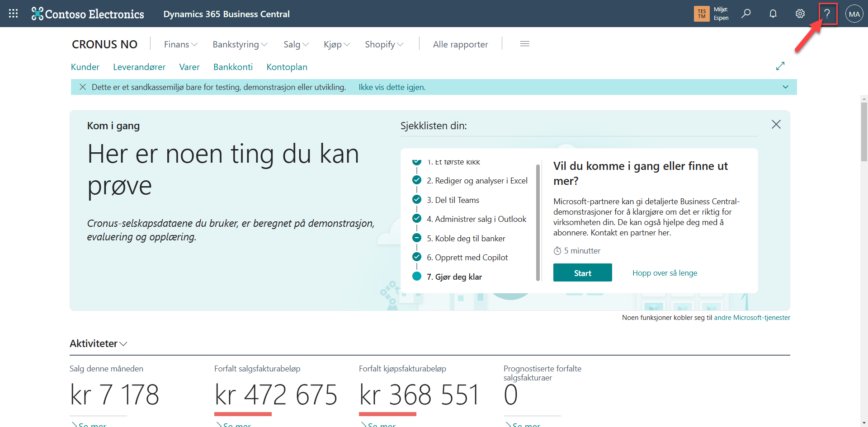The image size is (868, 427).
Task: Go to Varer list
Action: [189, 67]
